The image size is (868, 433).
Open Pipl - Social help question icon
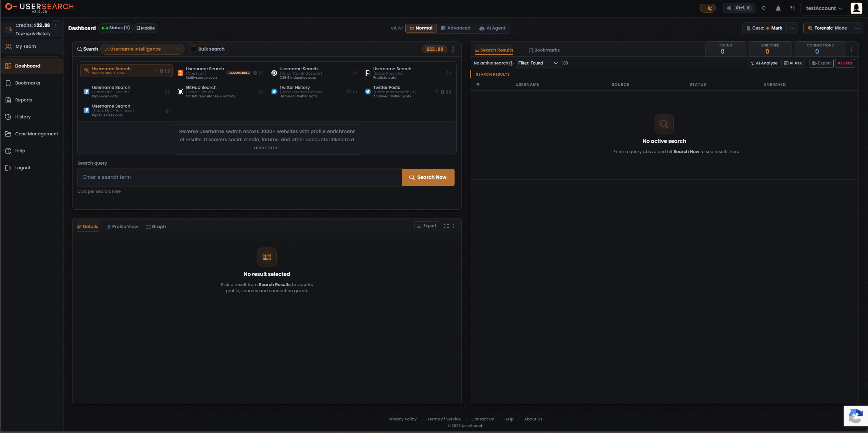point(167,92)
